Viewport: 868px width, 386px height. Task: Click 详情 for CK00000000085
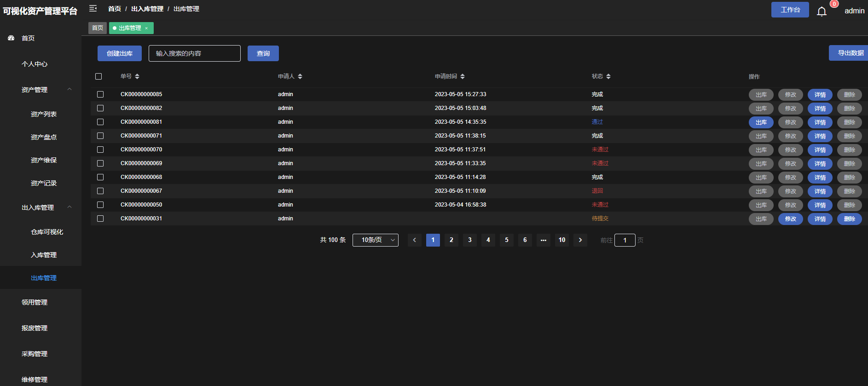tap(820, 95)
